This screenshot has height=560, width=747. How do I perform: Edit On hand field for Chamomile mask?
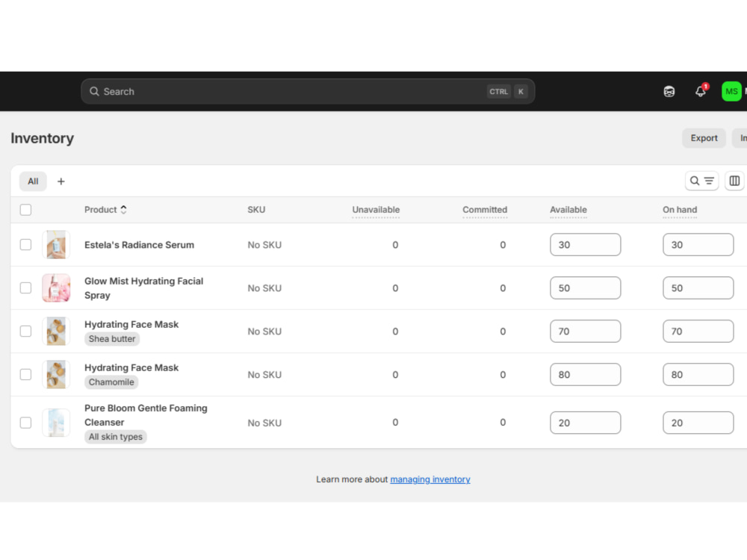coord(698,375)
